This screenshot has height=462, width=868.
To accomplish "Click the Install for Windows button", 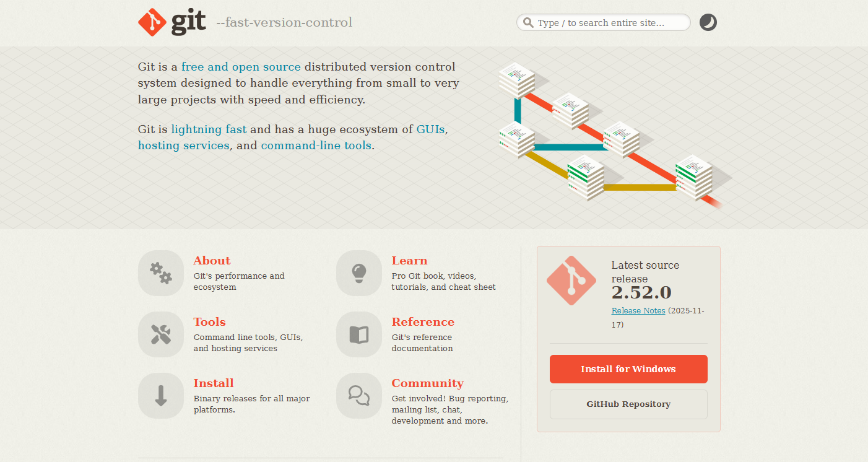I will click(x=628, y=369).
